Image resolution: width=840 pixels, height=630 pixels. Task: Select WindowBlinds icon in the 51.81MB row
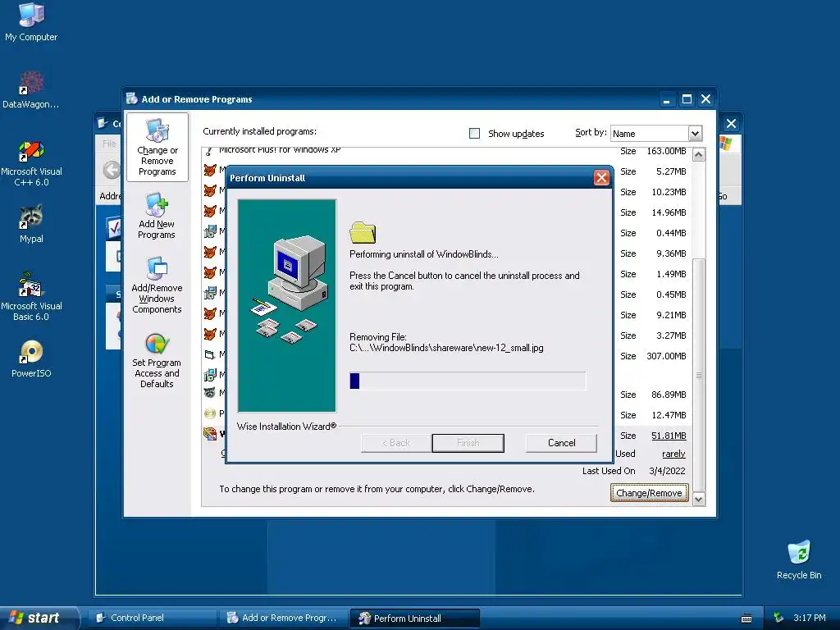point(210,434)
